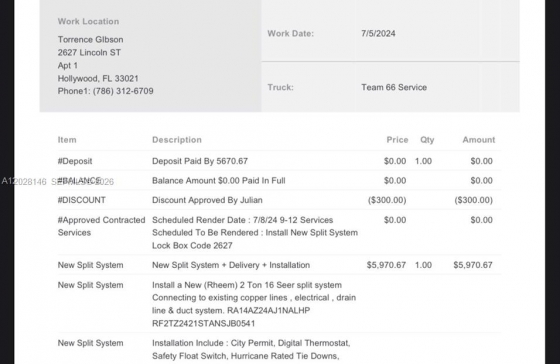Viewport: 560px width, 364px height.
Task: Click the ($300.00) discount amount value
Action: [474, 200]
